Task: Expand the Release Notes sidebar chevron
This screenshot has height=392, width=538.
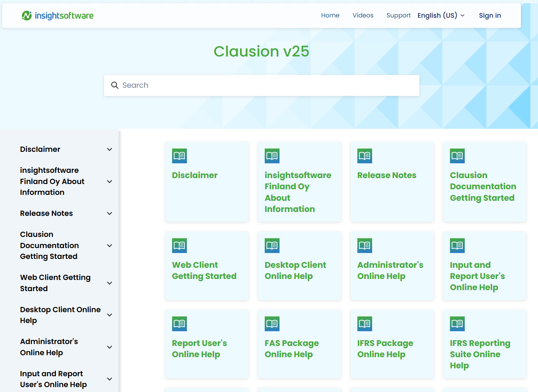Action: pos(110,213)
